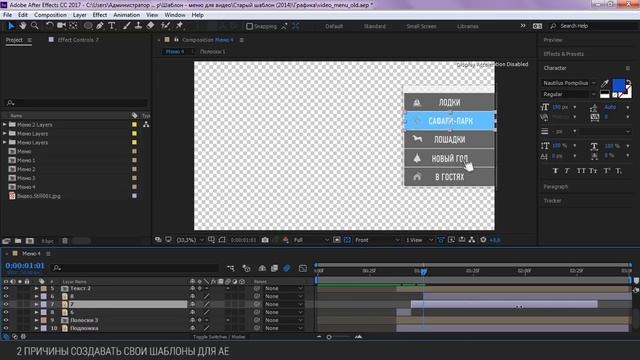Toggle the transparency grid button
Image resolution: width=640 pixels, height=360 pixels.
coord(347,240)
